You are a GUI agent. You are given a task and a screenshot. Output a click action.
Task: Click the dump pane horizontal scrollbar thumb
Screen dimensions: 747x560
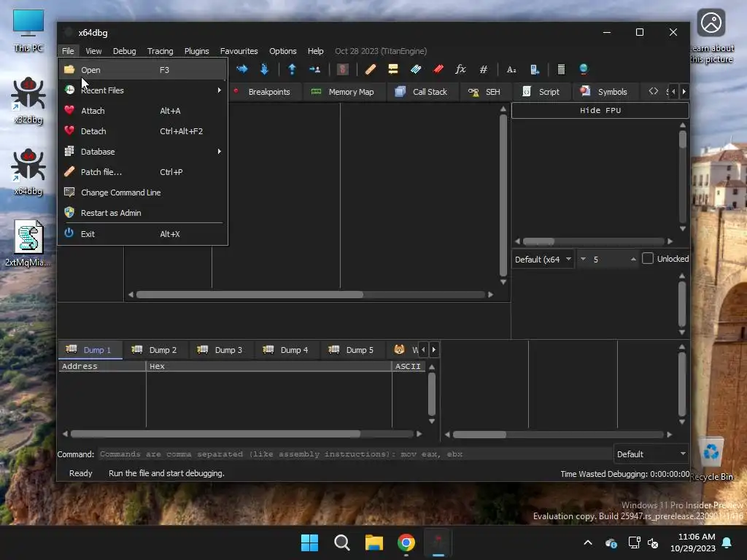click(x=215, y=434)
